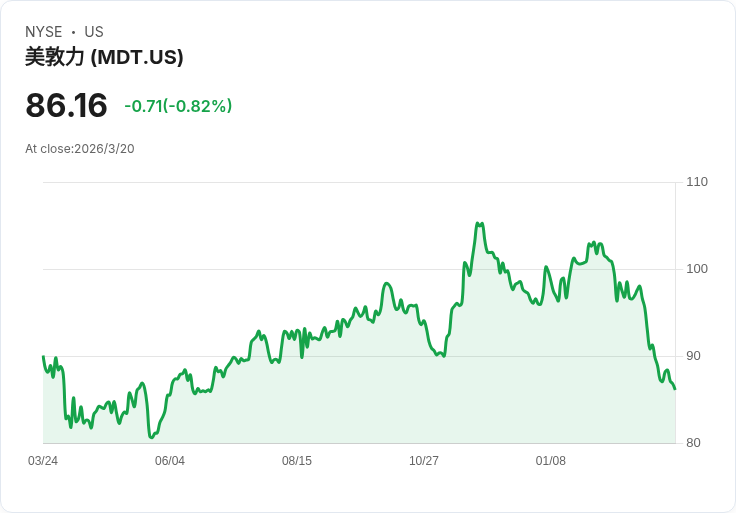Pick the 80 y-axis price label
The height and width of the screenshot is (513, 736).
coord(693,443)
